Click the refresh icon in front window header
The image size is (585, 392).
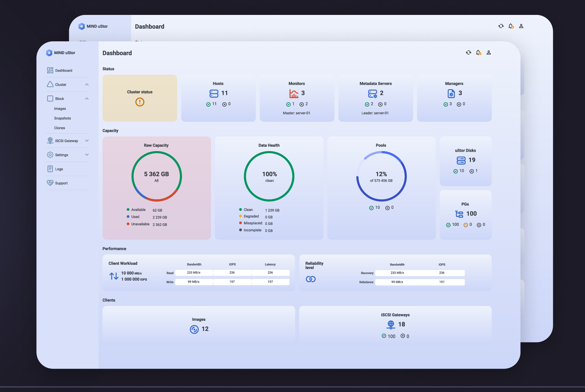point(468,53)
